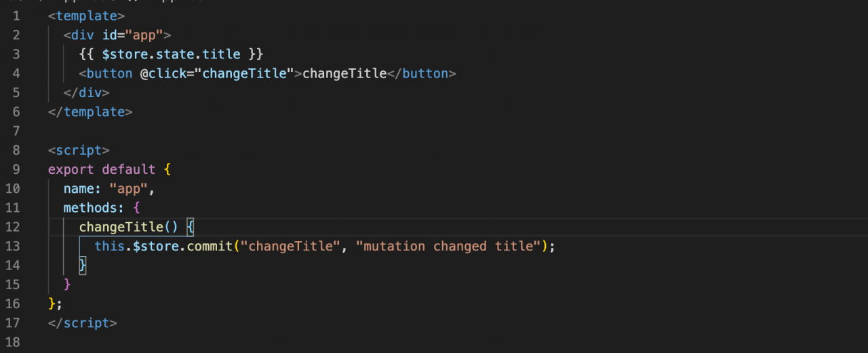Click the closing script tag
Image resolution: width=868 pixels, height=353 pixels.
[83, 323]
